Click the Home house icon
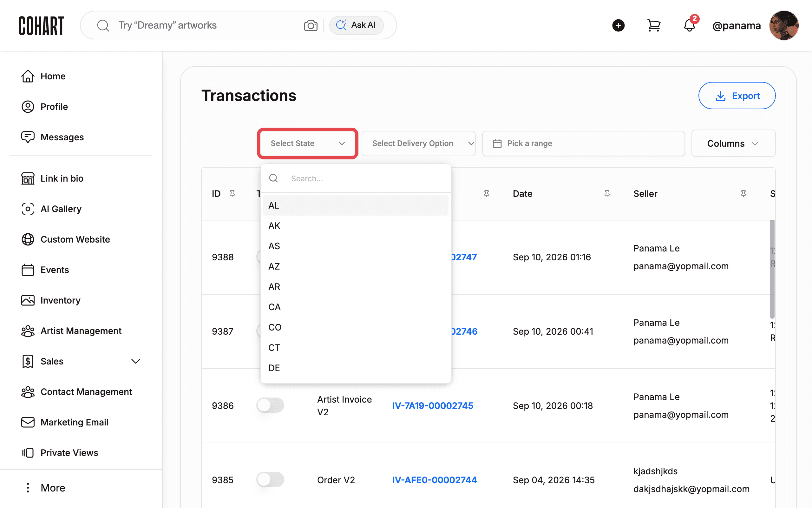This screenshot has width=812, height=508. click(28, 76)
